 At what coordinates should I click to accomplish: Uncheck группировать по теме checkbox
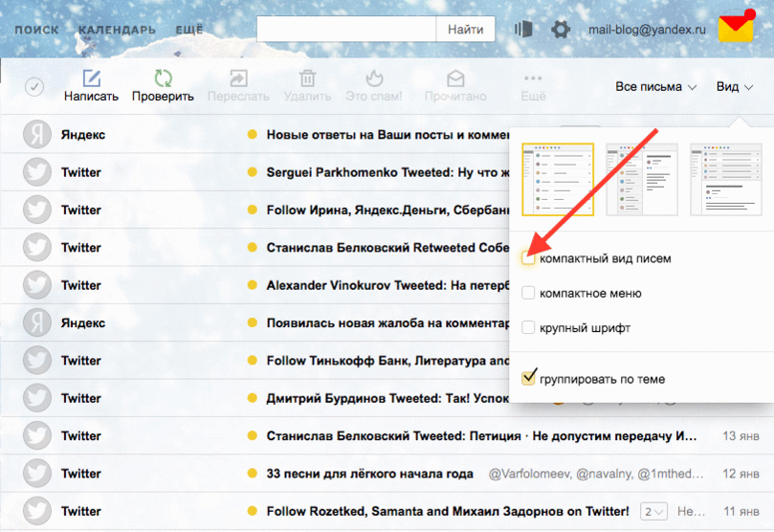coord(528,379)
